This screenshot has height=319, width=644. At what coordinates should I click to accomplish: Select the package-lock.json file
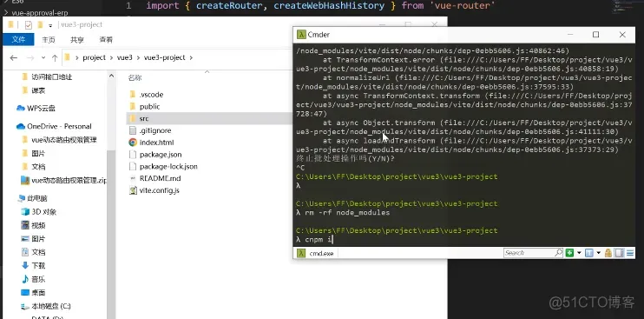pos(168,167)
